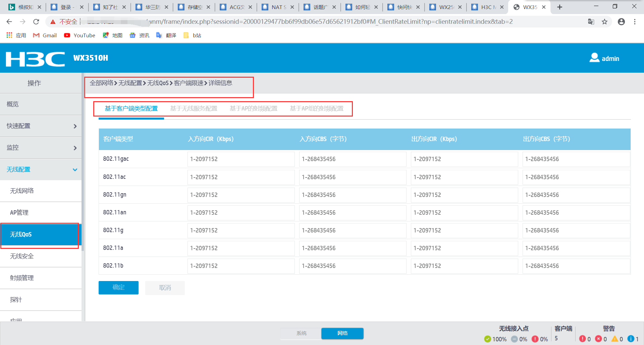Switch to the 网络 view tab

click(x=342, y=333)
